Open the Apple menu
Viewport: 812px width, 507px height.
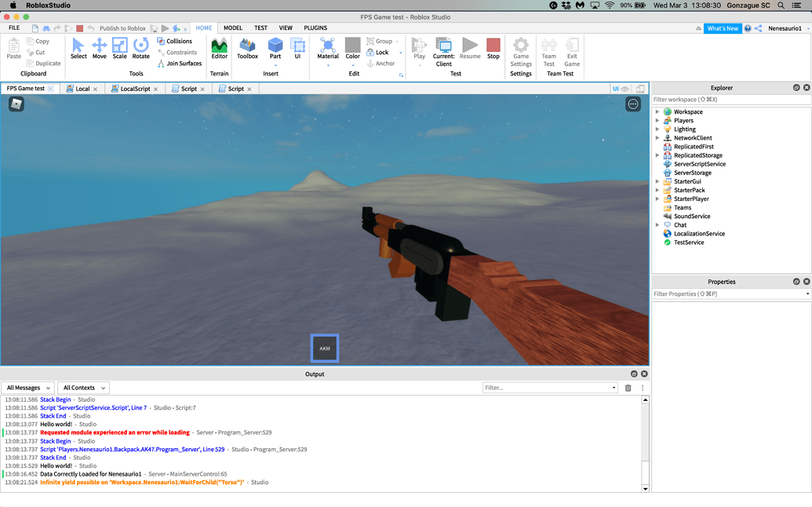pos(13,5)
